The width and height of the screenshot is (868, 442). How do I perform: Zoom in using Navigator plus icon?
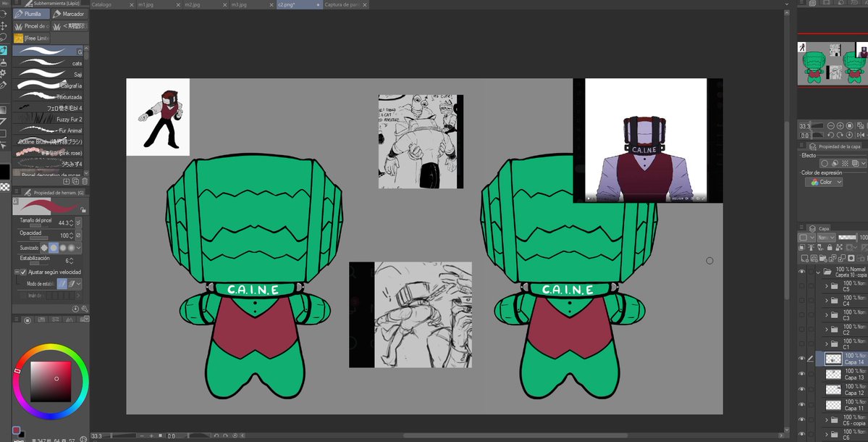840,126
